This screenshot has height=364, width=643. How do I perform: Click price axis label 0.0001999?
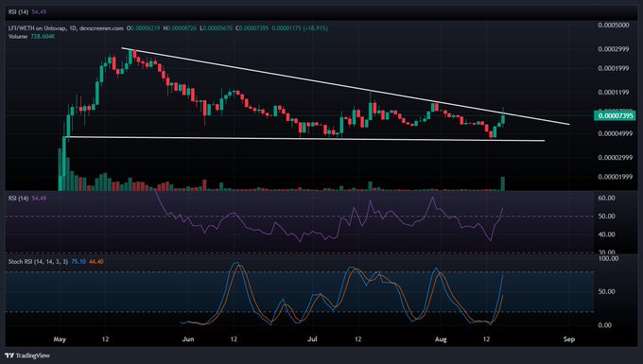tap(613, 68)
